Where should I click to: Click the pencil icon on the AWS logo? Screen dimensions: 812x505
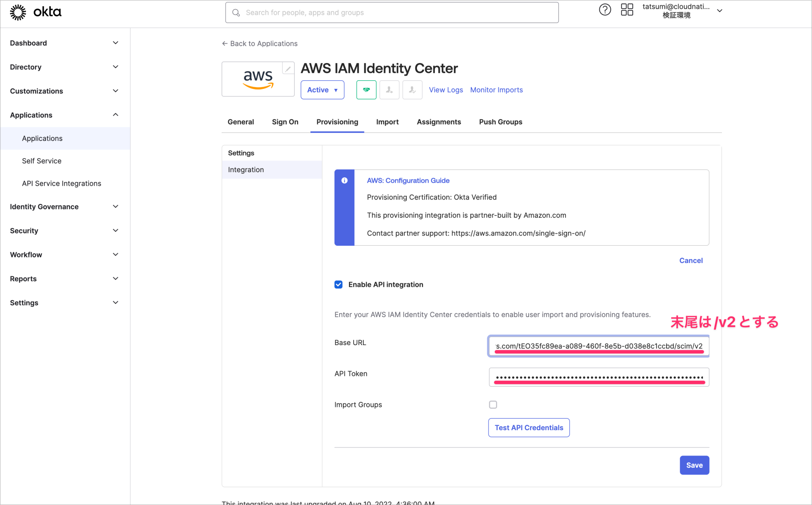tap(288, 68)
